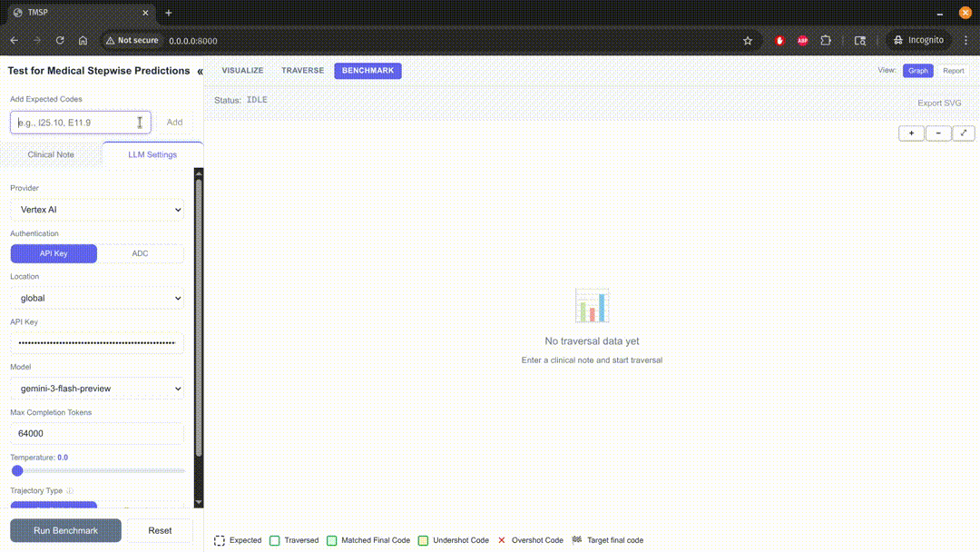Open the Chrome three-dot menu

click(965, 41)
